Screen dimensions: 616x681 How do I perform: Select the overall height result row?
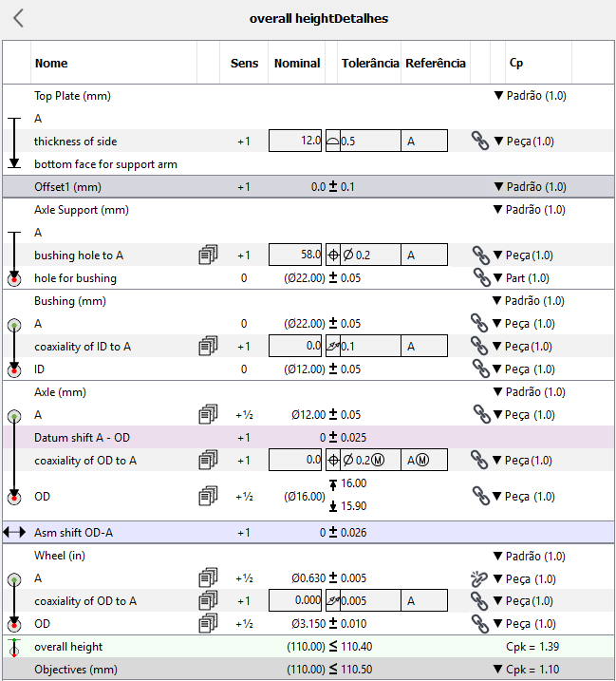(308, 647)
